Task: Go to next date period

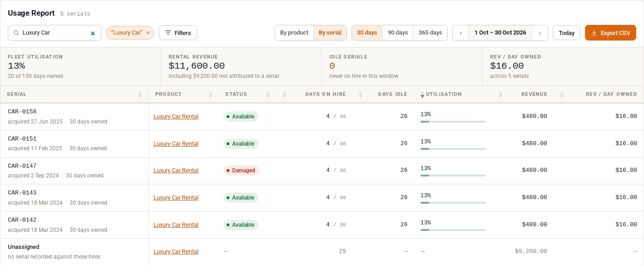Action: click(x=540, y=33)
